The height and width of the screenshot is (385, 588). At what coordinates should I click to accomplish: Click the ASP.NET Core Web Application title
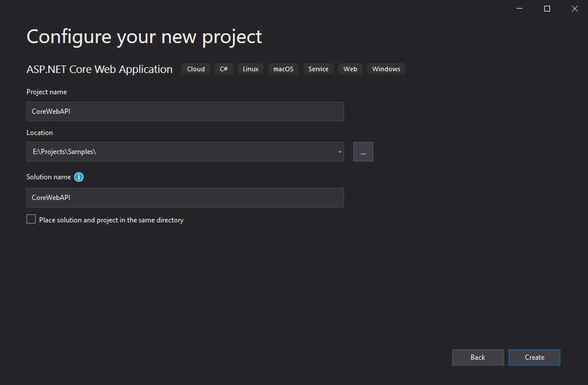(100, 70)
